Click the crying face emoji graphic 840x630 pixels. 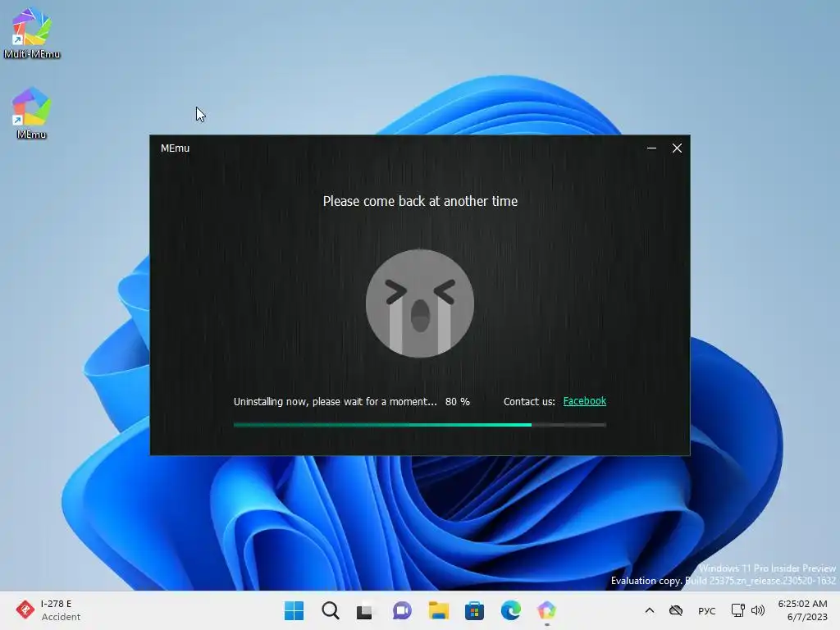[x=420, y=304]
